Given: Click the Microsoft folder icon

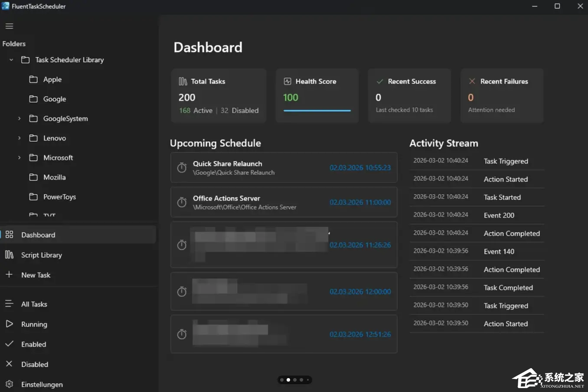Looking at the screenshot, I should tap(33, 157).
